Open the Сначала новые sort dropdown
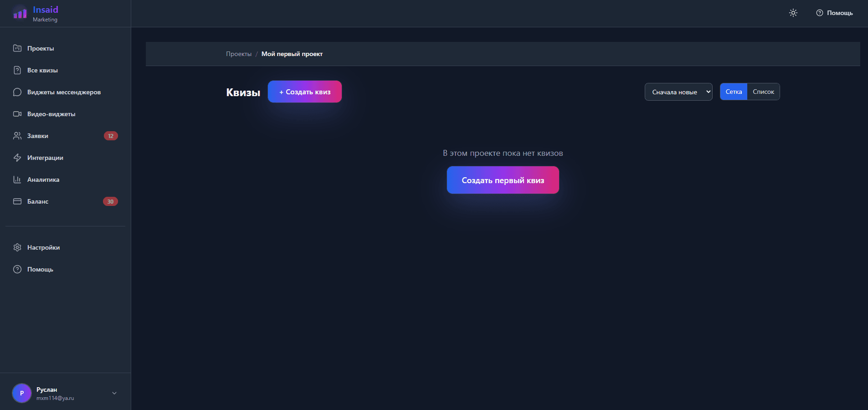Screen dimensions: 868x410 [x=678, y=92]
